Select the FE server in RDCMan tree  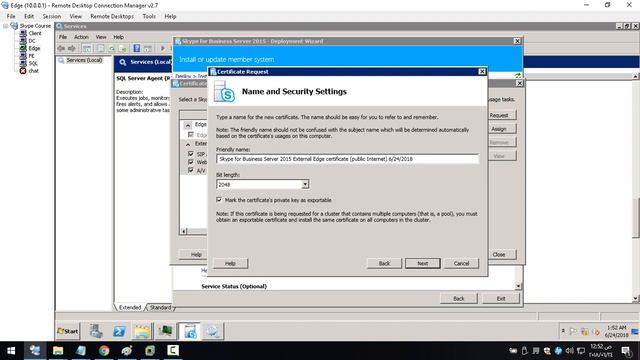[31, 56]
